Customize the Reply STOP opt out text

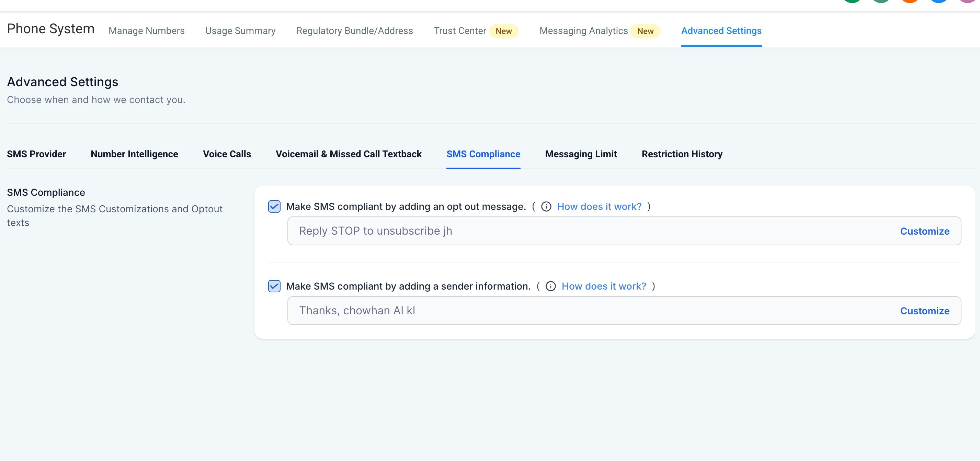tap(924, 231)
